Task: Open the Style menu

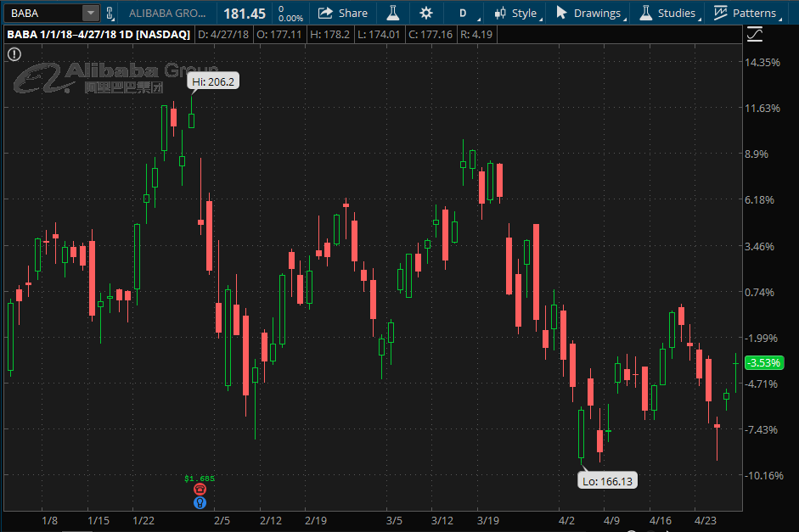Action: (517, 14)
